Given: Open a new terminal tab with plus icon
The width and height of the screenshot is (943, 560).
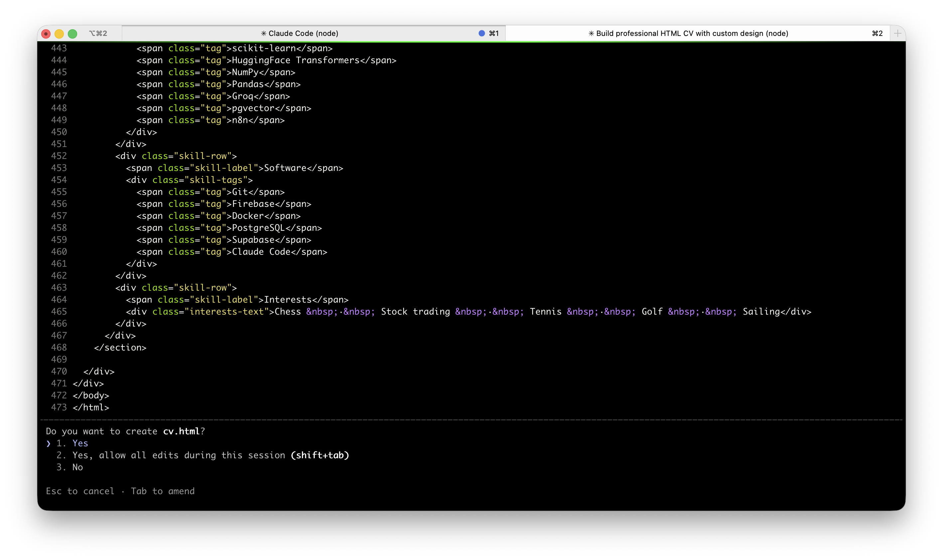Looking at the screenshot, I should 897,33.
